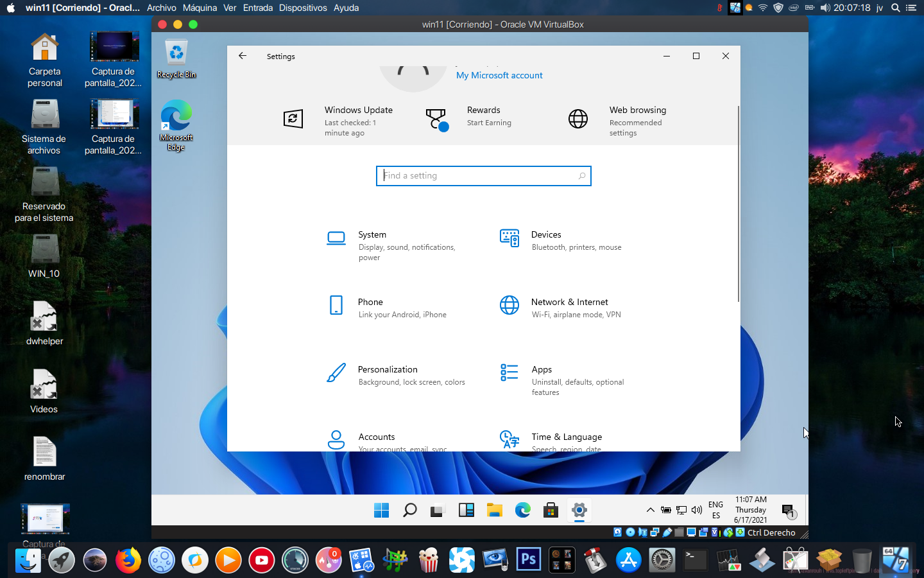This screenshot has height=578, width=924.
Task: Click VirtualBox optical disk status icon
Action: click(x=630, y=532)
